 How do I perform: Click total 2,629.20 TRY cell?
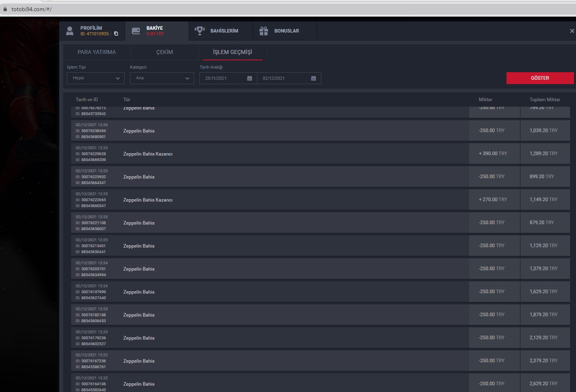(x=545, y=383)
